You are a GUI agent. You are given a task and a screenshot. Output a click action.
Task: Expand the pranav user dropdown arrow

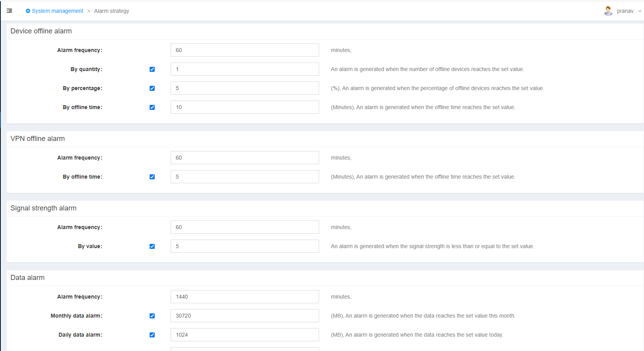pyautogui.click(x=640, y=11)
